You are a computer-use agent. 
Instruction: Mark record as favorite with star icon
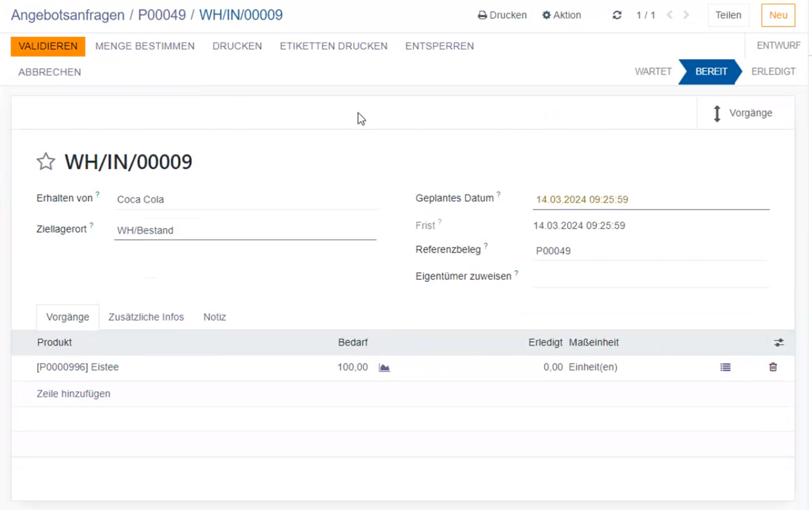click(x=46, y=161)
